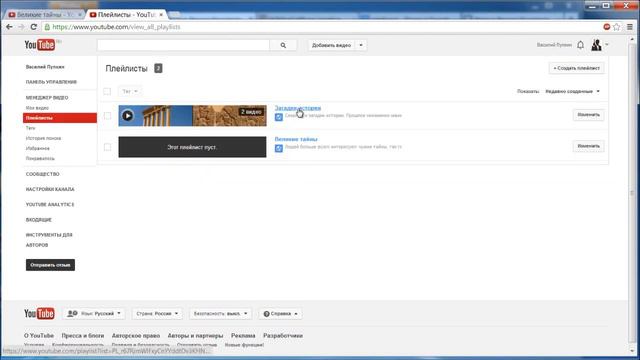Go back with browser back arrow
This screenshot has height=360, width=640.
9,27
